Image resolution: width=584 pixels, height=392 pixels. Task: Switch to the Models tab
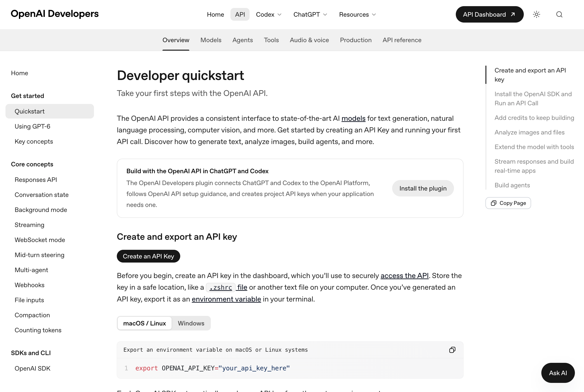tap(211, 40)
